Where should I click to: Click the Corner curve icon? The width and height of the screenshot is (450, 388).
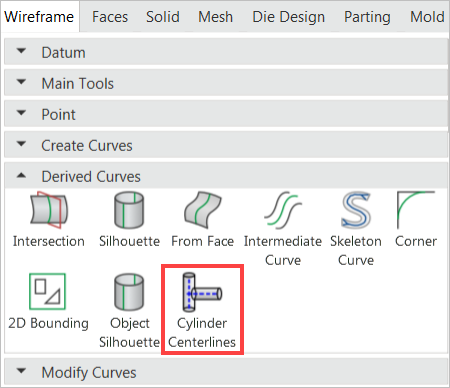pyautogui.click(x=416, y=220)
